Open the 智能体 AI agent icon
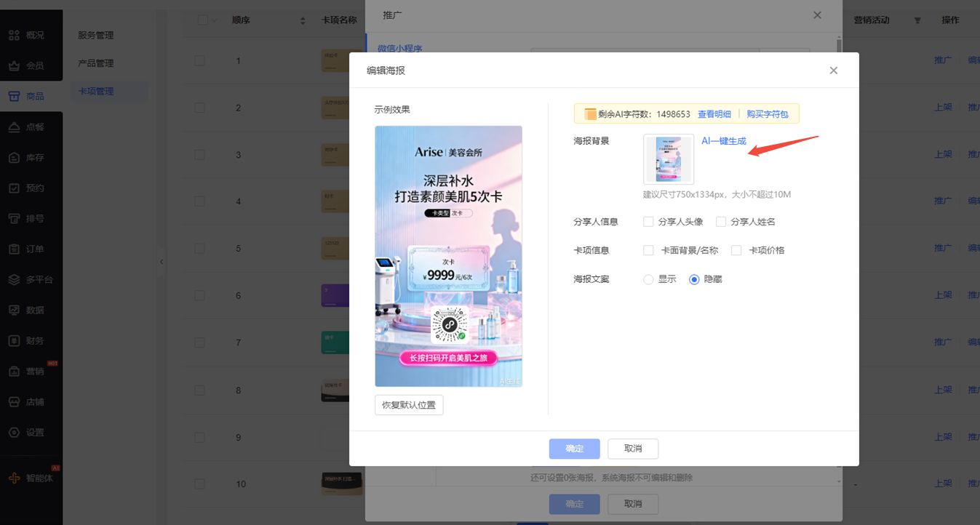Viewport: 980px width, 525px height. coord(14,478)
